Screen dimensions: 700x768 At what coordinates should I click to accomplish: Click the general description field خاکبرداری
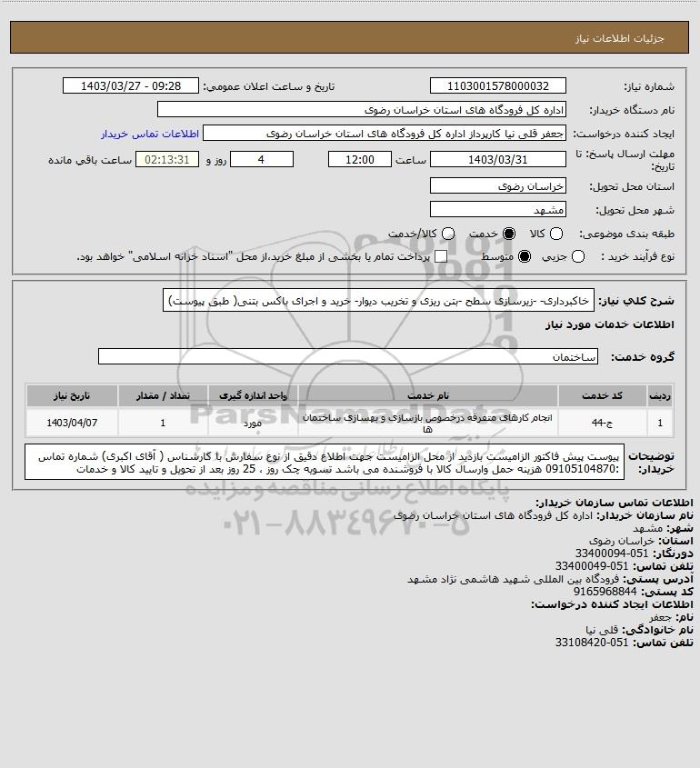click(378, 300)
